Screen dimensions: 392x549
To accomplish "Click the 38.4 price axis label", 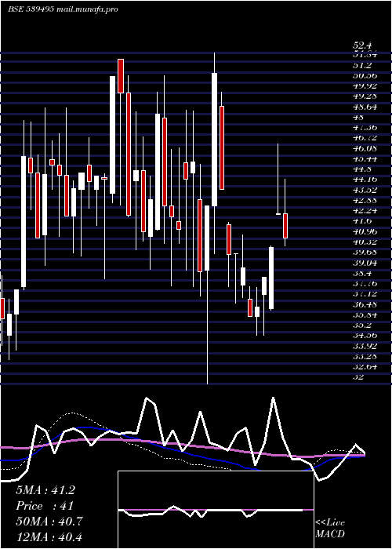I will click(362, 273).
